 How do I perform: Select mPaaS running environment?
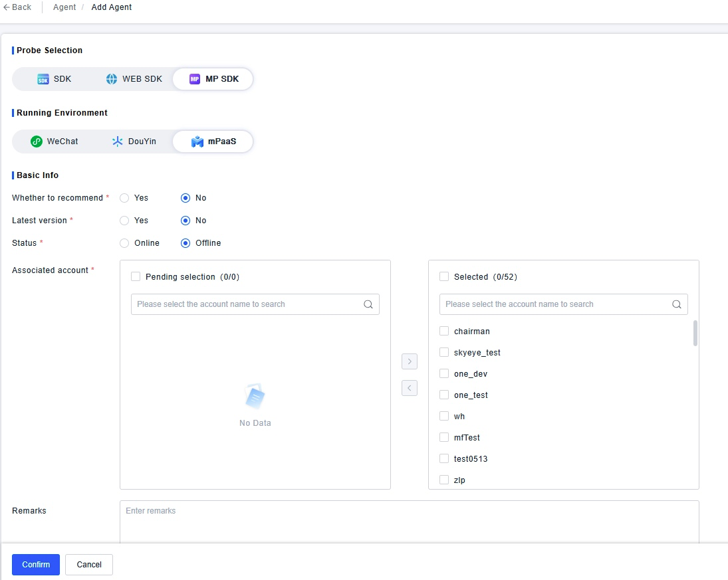pos(213,142)
